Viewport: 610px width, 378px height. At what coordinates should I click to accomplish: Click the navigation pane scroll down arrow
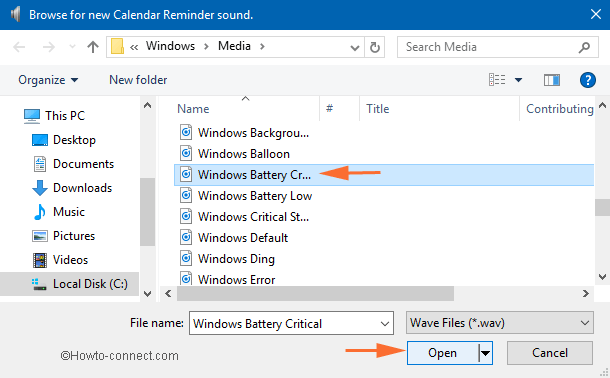(147, 294)
